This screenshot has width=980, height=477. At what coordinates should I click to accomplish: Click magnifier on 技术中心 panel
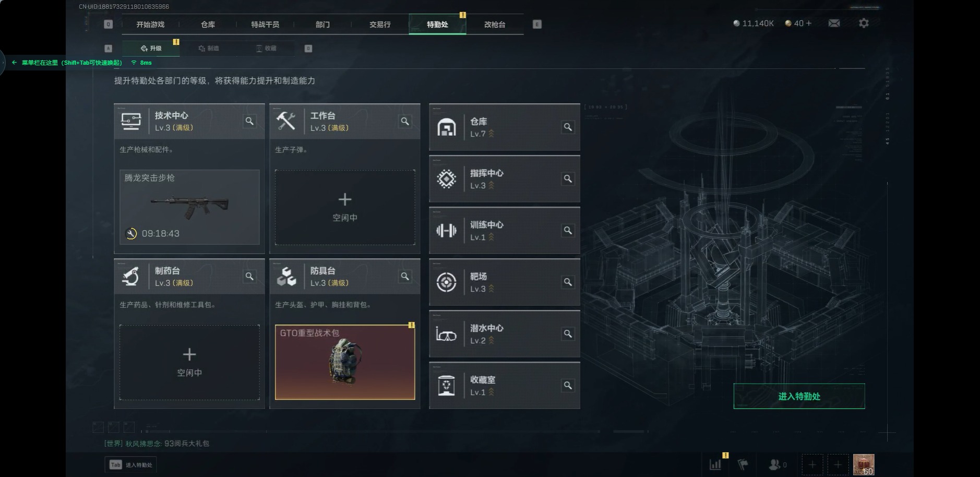249,121
